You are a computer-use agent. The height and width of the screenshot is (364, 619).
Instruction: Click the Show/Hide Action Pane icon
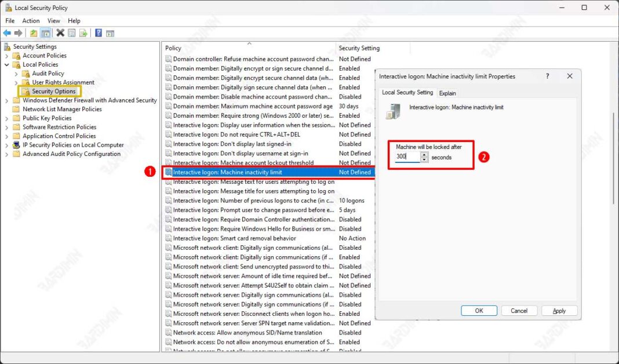[110, 32]
